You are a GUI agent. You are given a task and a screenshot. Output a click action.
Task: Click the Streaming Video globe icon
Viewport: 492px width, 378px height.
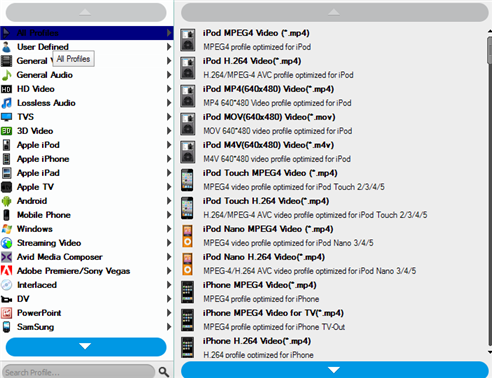click(6, 243)
